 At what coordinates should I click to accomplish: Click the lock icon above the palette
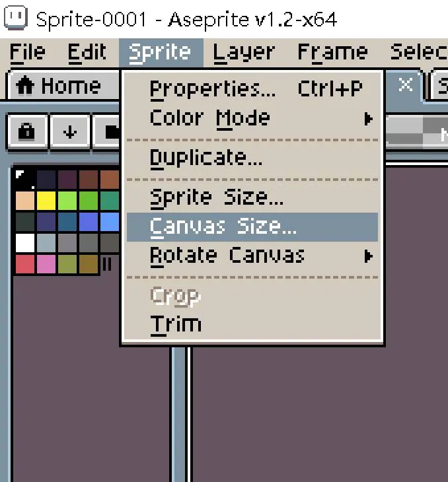tap(26, 132)
